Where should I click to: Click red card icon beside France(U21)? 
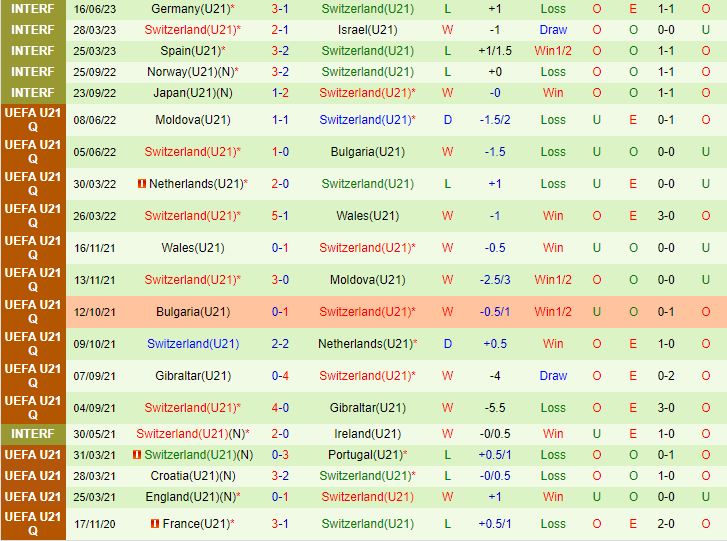pos(154,524)
